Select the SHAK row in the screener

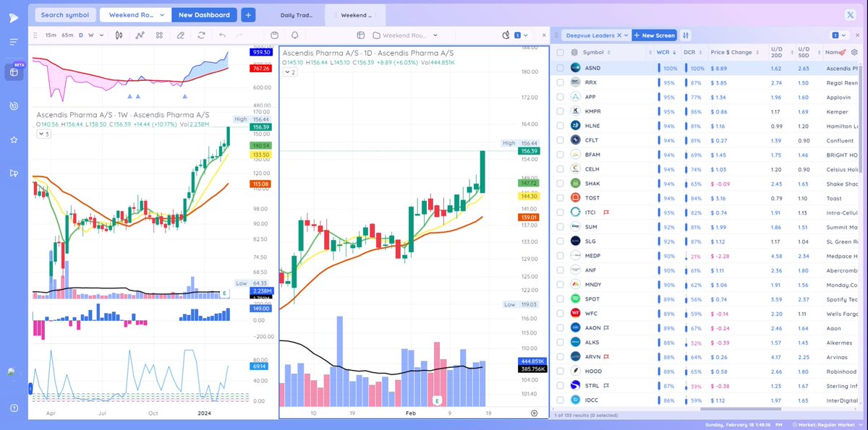(x=705, y=184)
